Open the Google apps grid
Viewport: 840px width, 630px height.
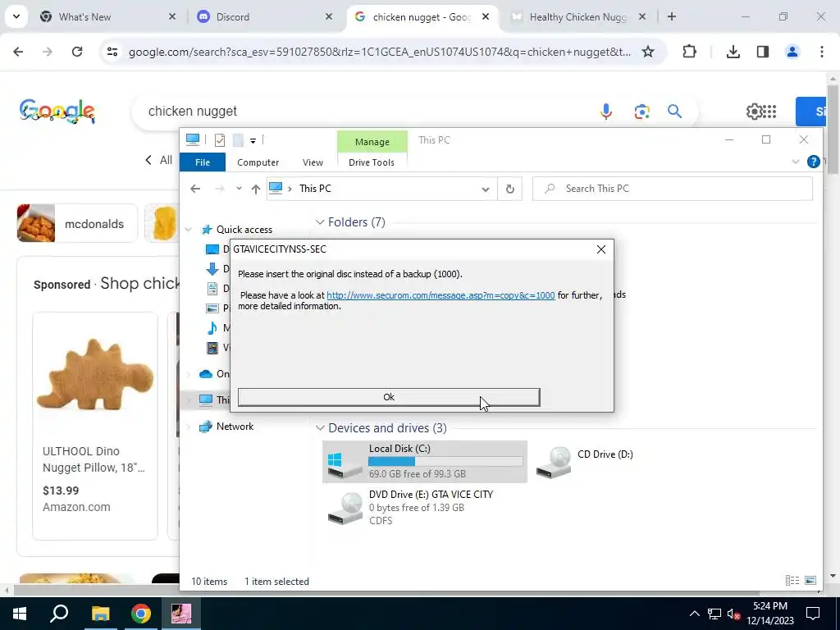tap(769, 112)
